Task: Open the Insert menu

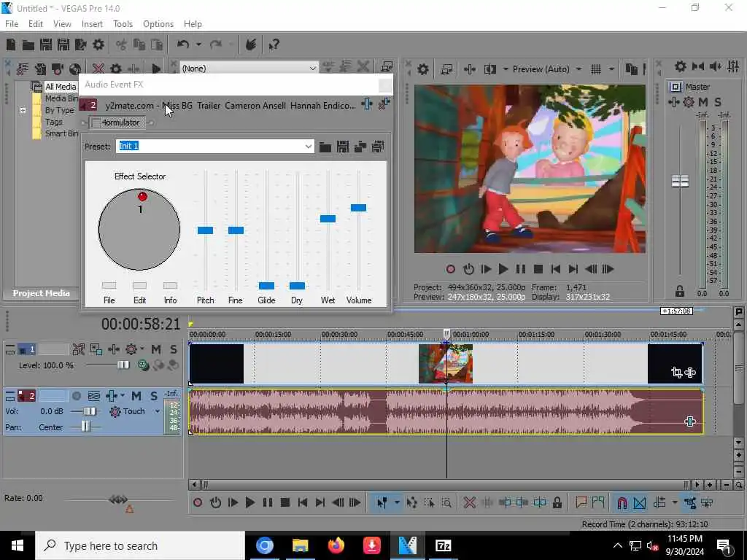Action: (92, 24)
